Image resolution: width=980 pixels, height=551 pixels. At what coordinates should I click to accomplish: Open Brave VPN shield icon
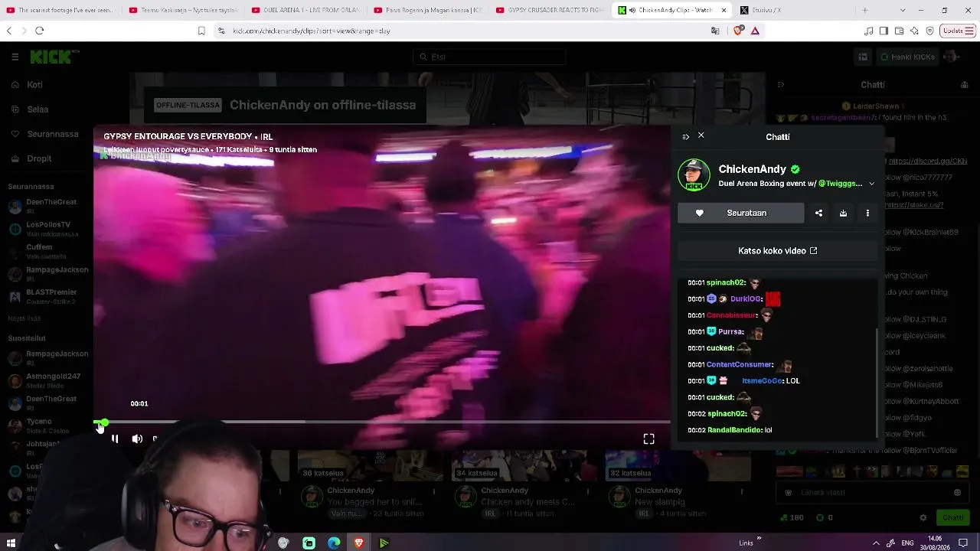[x=929, y=31]
